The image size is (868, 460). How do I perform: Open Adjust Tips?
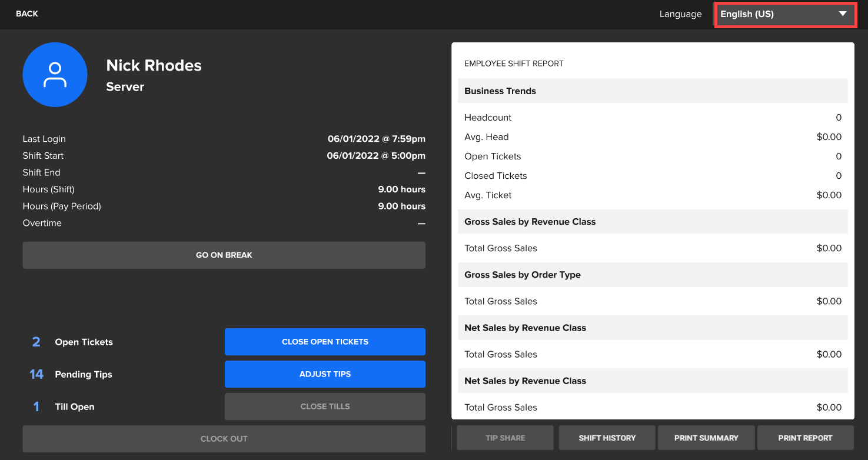tap(325, 374)
